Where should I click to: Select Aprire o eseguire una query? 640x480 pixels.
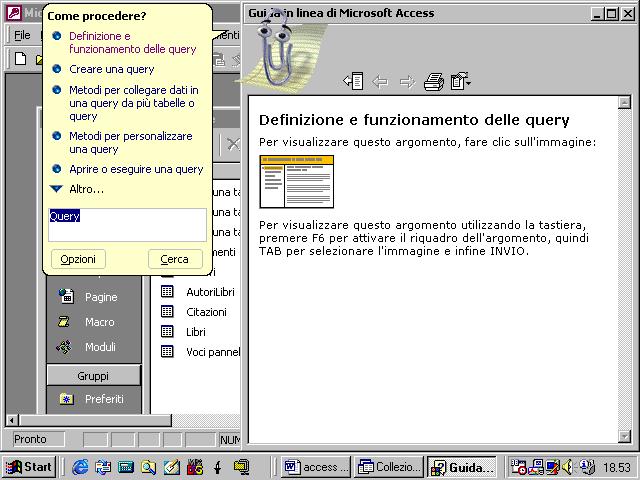point(136,169)
